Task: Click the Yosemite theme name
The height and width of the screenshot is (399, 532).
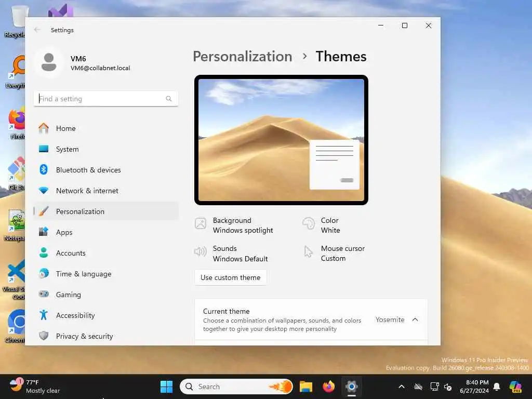Action: tap(390, 320)
